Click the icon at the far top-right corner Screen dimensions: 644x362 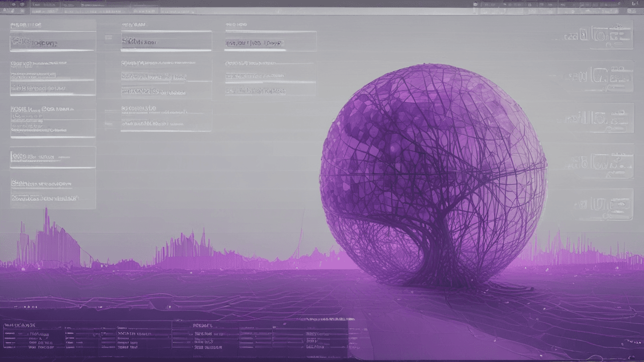(635, 4)
